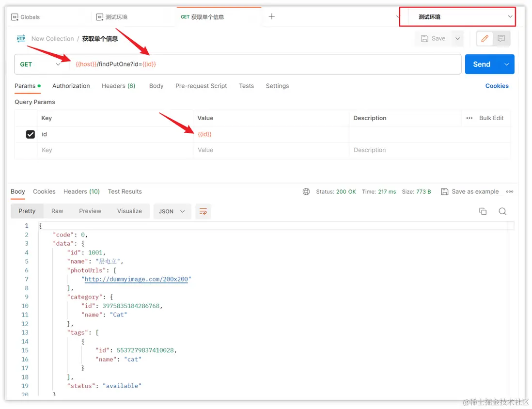
Task: Click the empty Value field in new row
Action: pyautogui.click(x=271, y=150)
